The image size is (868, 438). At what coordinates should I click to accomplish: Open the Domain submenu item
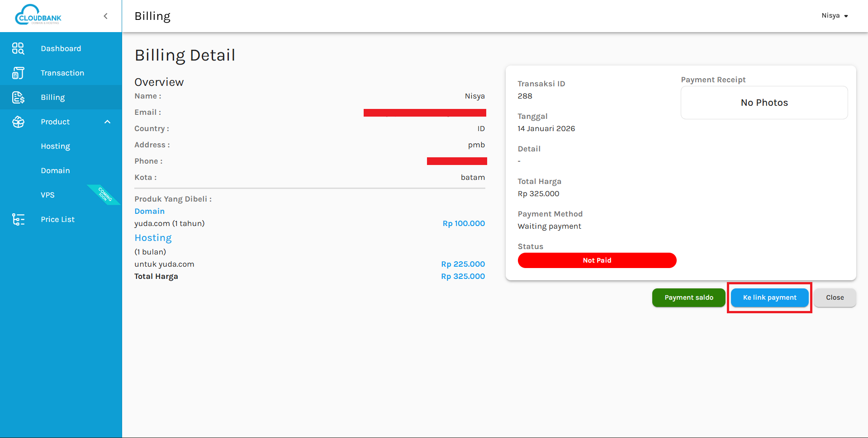coord(55,170)
